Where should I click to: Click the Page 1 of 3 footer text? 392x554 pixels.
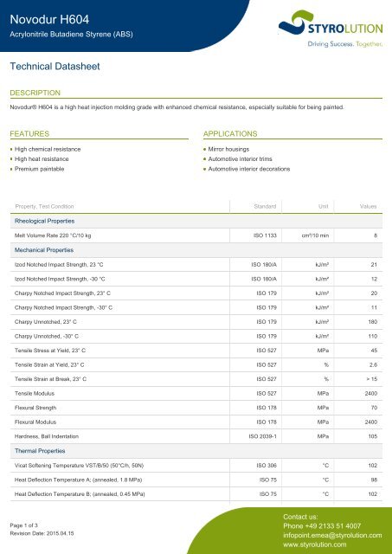click(24, 525)
